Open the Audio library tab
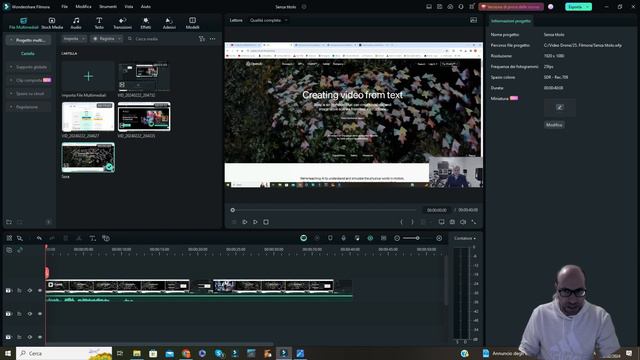The width and height of the screenshot is (640, 360). 76,23
